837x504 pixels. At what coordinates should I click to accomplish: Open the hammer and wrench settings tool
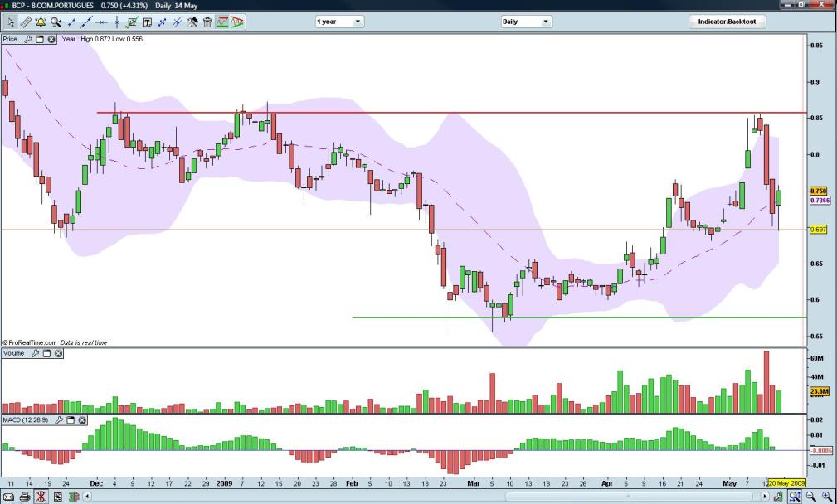click(x=192, y=22)
